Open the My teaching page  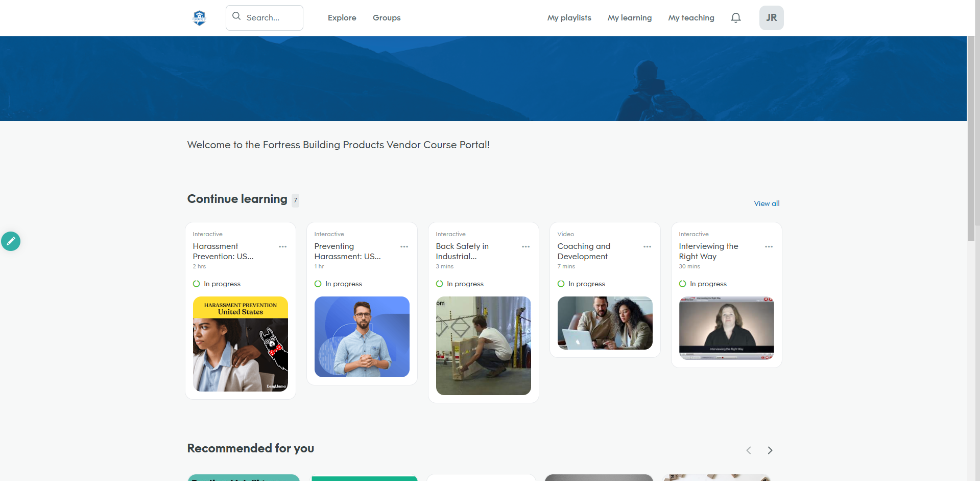tap(691, 18)
